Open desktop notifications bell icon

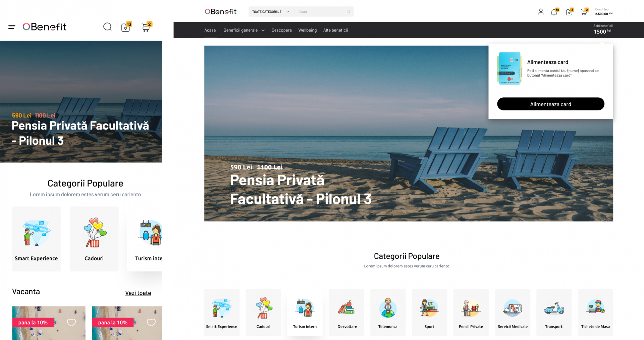pos(554,12)
